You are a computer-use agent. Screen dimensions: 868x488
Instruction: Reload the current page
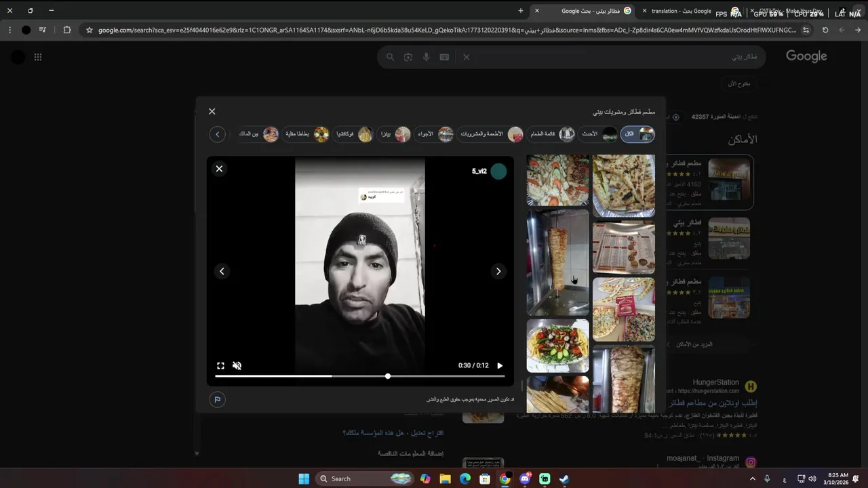tap(825, 30)
